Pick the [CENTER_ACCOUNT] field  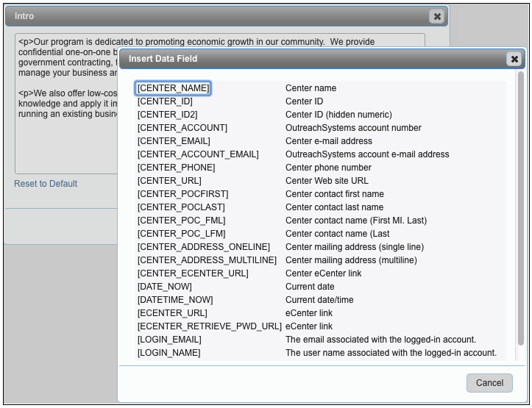182,128
